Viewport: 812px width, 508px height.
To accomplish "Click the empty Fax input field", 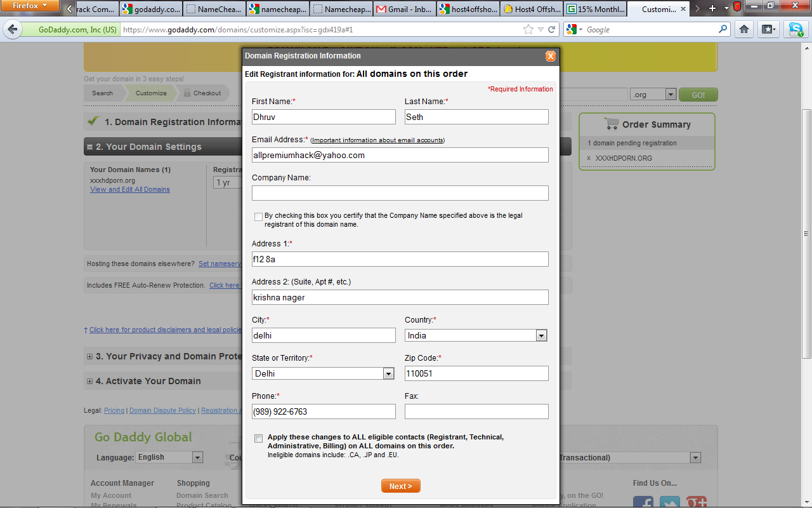I will point(476,411).
